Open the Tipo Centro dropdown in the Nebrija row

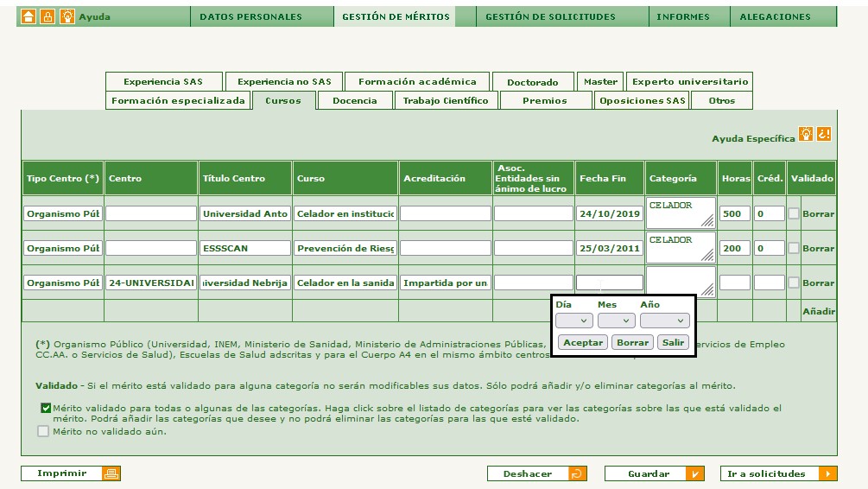click(x=63, y=283)
